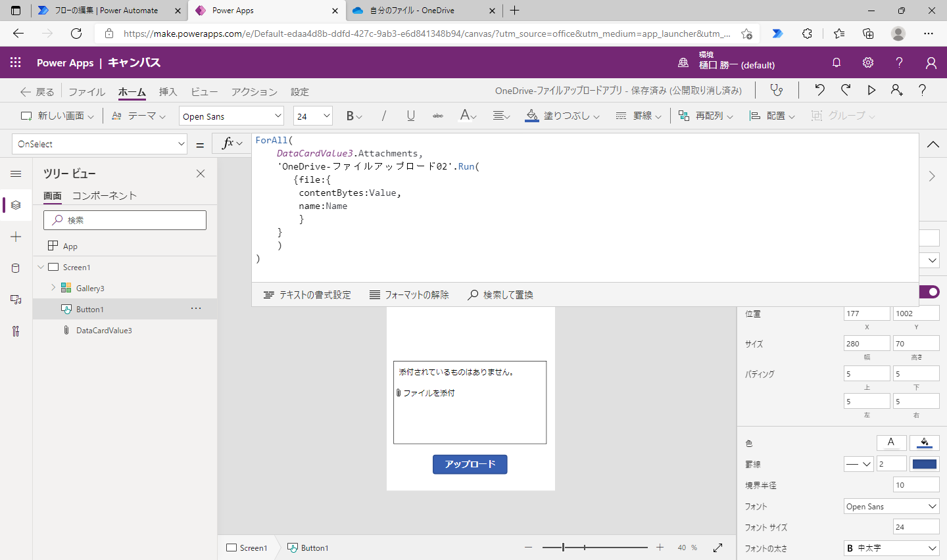Open the Power Apps waffle app launcher
Image resolution: width=947 pixels, height=560 pixels.
coord(16,62)
